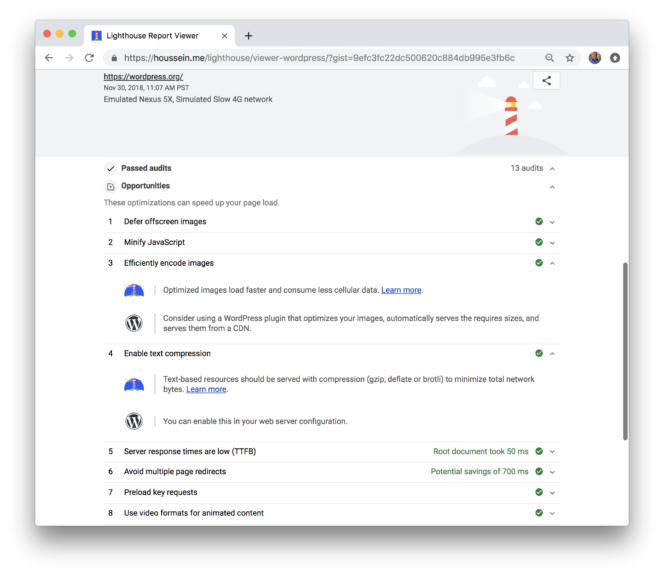Open the user profile avatar in toolbar
Viewport: 664px width, 576px height.
click(x=595, y=58)
